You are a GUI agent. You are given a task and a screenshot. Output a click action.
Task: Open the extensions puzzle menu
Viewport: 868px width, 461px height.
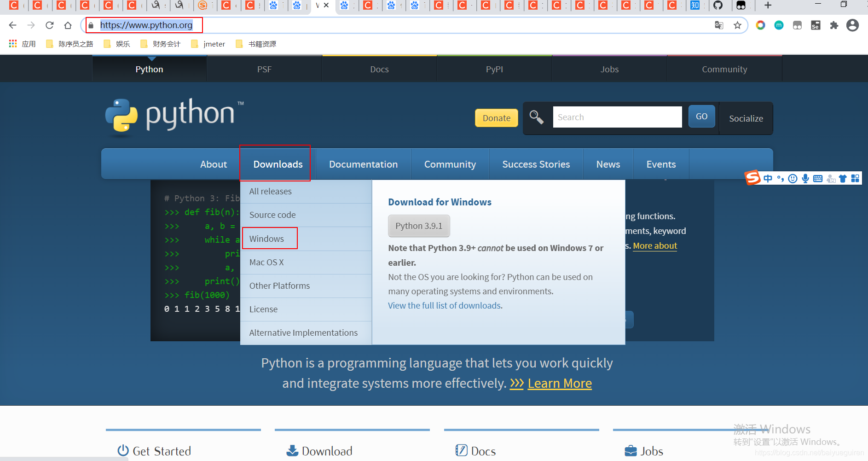(834, 25)
